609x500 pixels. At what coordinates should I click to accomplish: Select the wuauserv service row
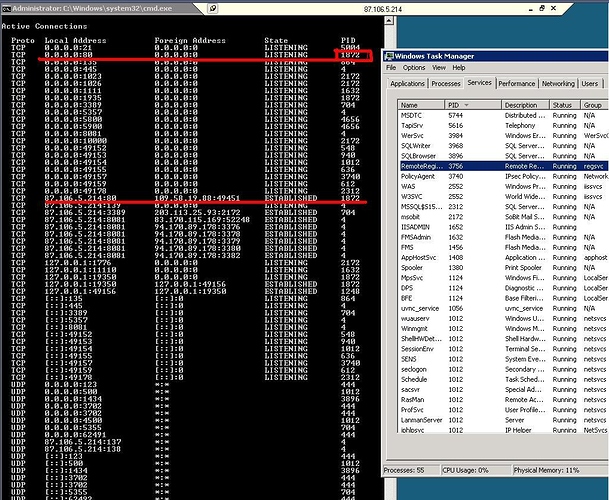[503, 318]
